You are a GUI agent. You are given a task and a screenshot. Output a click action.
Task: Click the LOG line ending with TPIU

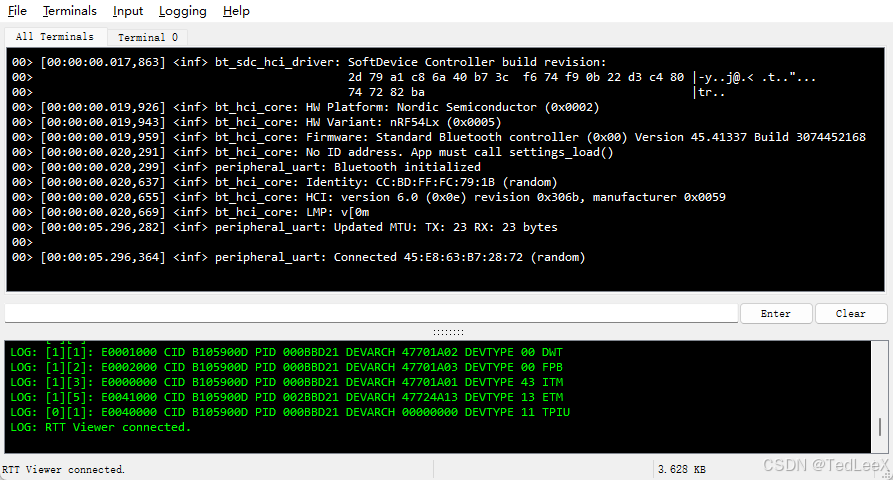[290, 412]
